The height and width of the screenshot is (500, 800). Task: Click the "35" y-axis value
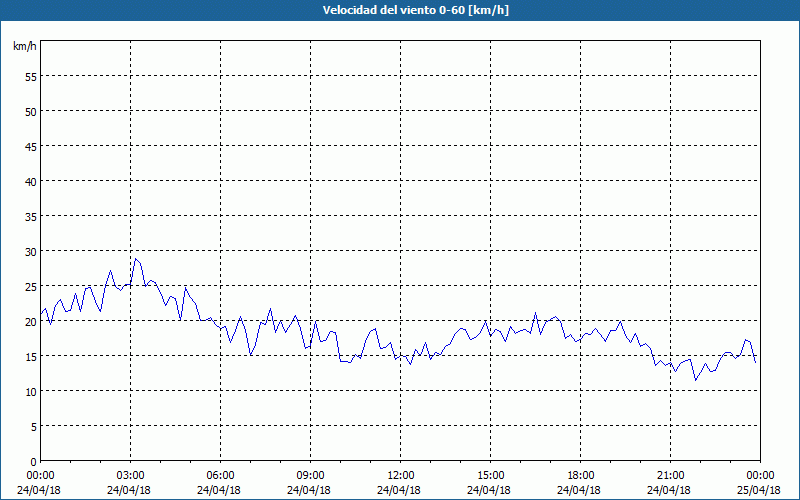point(31,216)
